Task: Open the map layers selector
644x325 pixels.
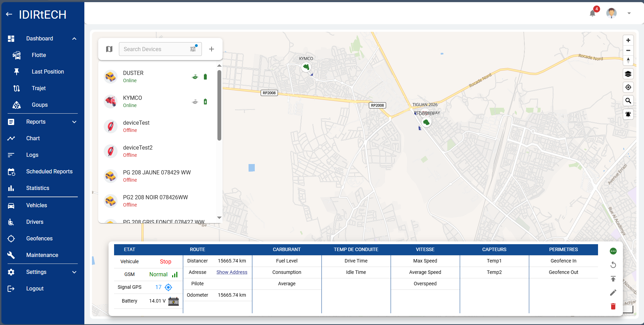Action: [628, 74]
